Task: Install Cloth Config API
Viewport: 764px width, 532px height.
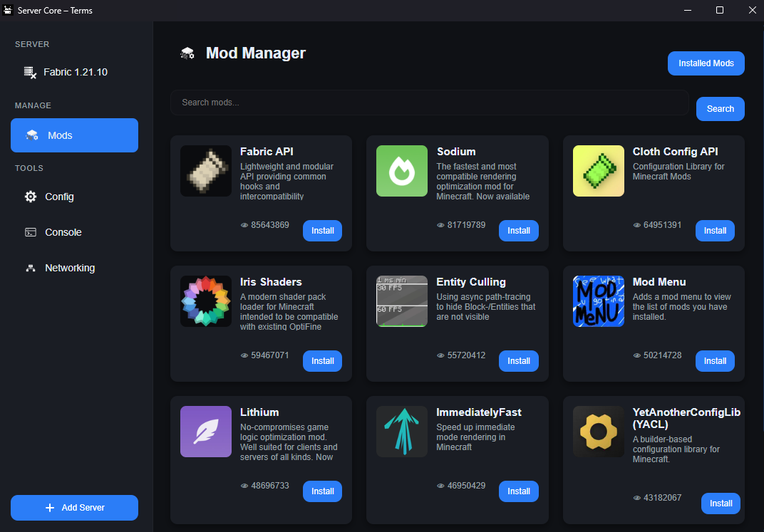Action: click(x=715, y=231)
